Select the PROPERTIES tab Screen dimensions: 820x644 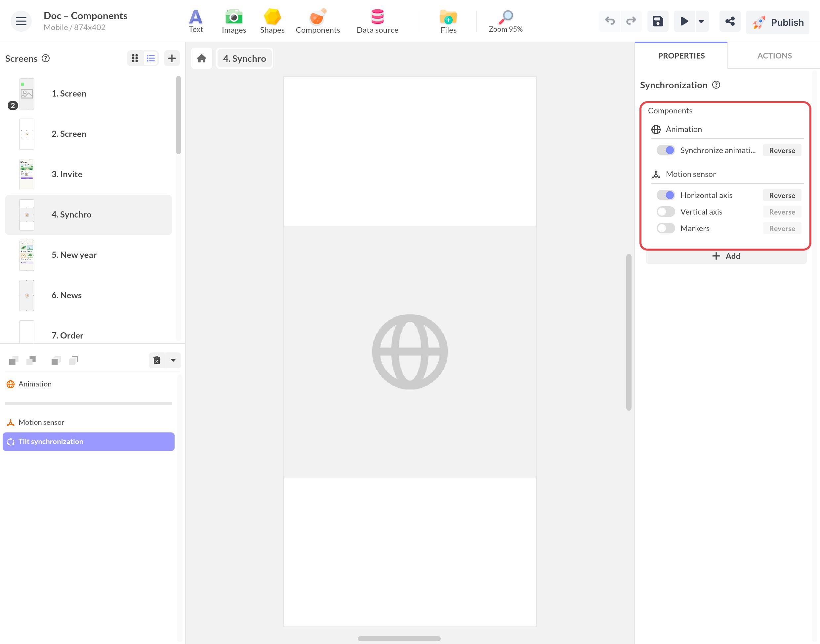point(681,56)
